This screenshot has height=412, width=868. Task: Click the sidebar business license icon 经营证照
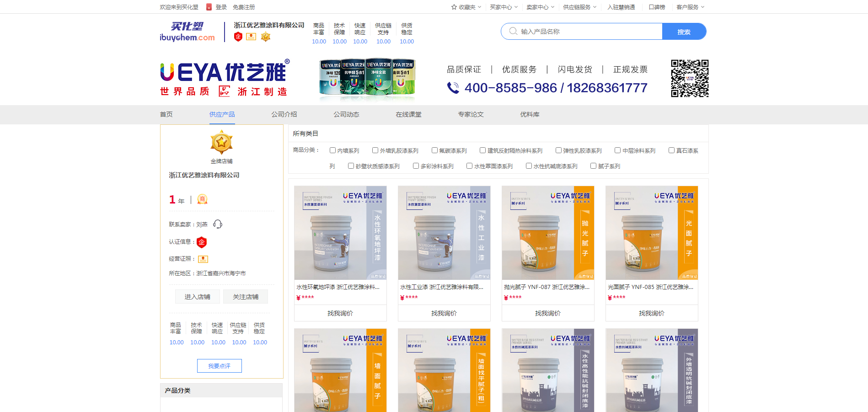[203, 259]
